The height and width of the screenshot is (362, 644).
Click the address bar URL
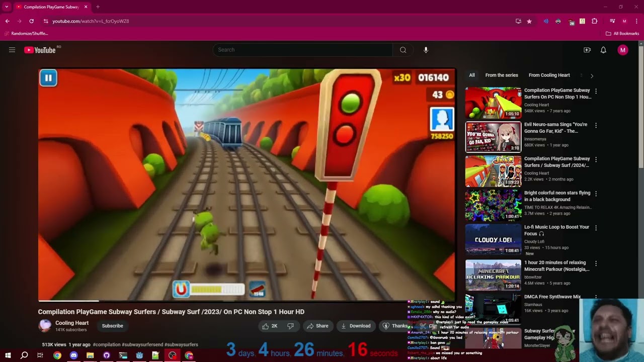click(x=91, y=21)
